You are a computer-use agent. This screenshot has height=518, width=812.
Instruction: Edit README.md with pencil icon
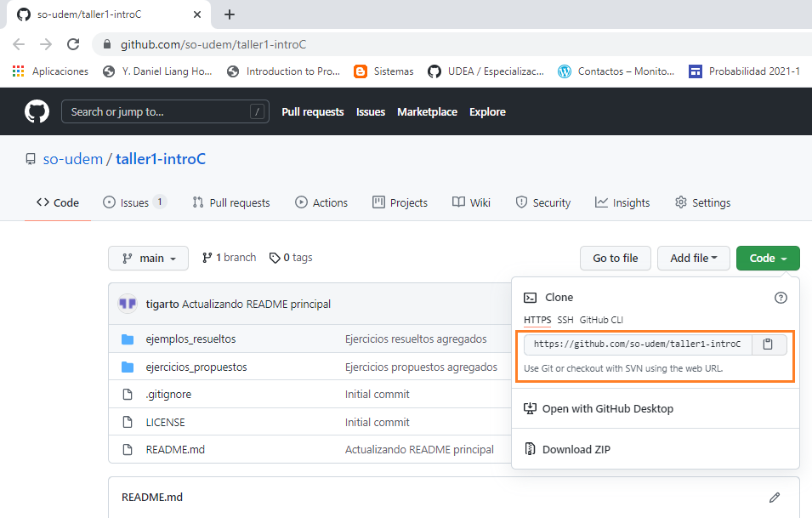pos(775,498)
